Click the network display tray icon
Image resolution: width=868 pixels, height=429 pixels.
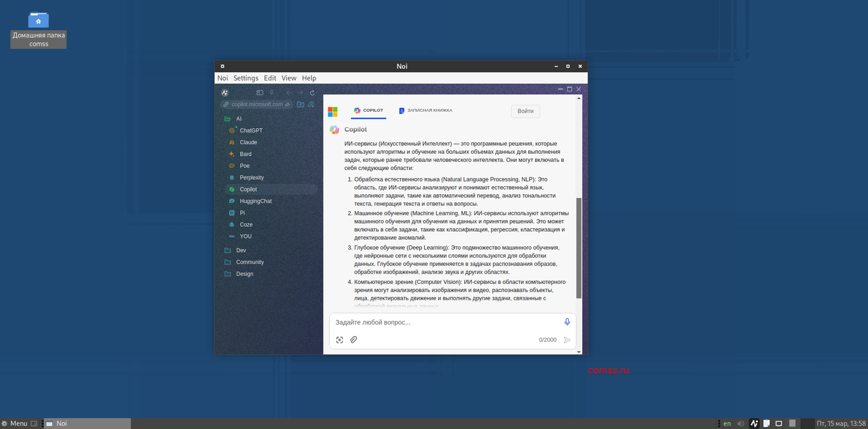pos(779,424)
